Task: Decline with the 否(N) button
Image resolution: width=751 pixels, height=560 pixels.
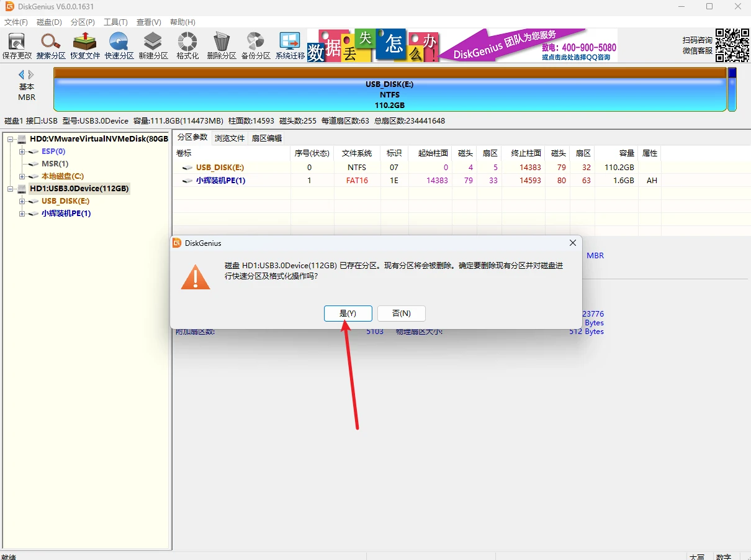Action: coord(402,314)
